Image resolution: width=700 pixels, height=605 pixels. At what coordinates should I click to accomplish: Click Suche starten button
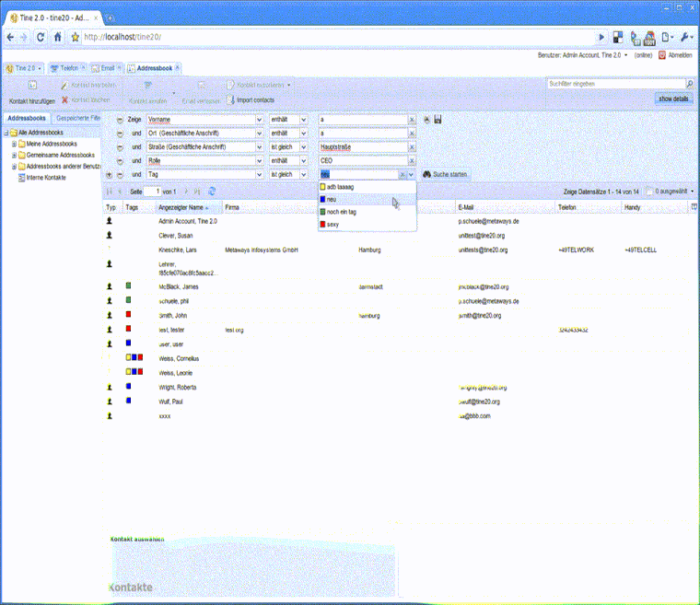tap(445, 175)
